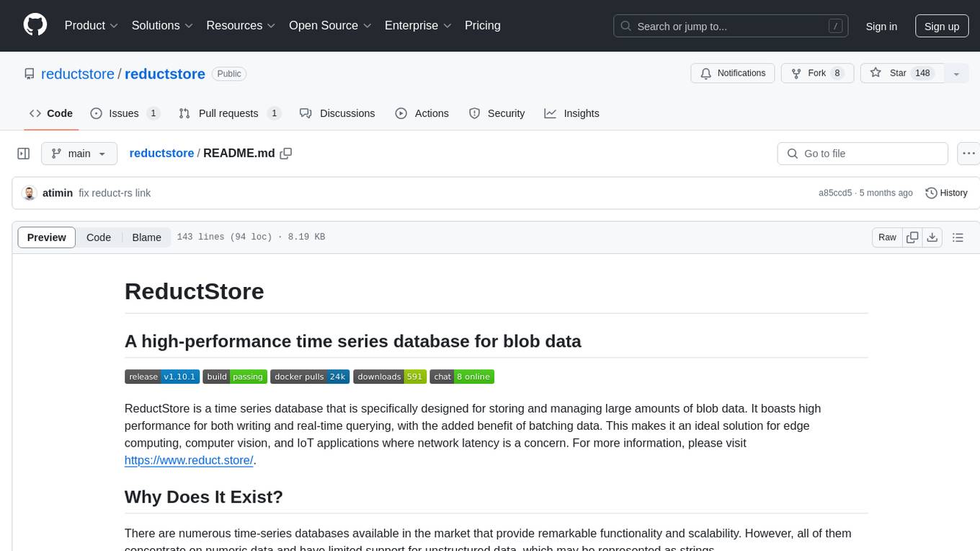The height and width of the screenshot is (551, 980).
Task: Toggle the file tree side panel
Action: point(24,154)
